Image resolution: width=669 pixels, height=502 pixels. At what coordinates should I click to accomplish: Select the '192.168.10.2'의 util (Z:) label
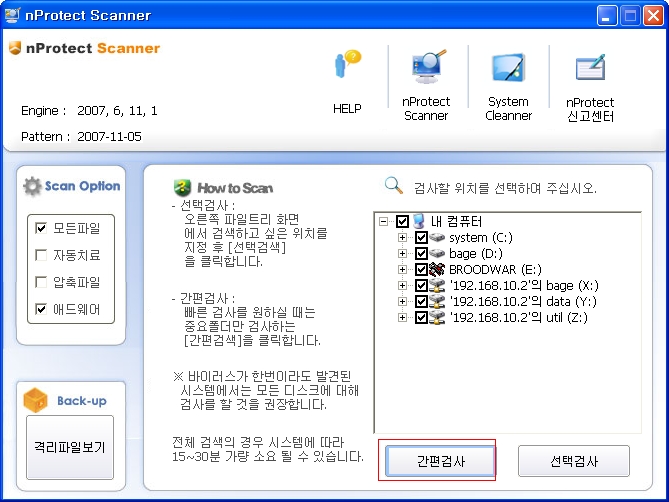[518, 318]
